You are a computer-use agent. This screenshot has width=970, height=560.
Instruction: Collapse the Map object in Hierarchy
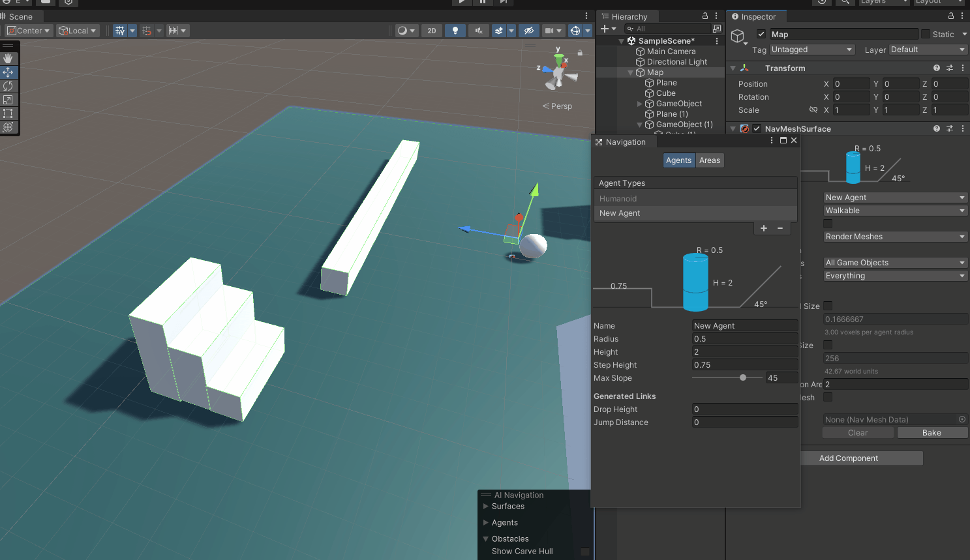pos(630,72)
